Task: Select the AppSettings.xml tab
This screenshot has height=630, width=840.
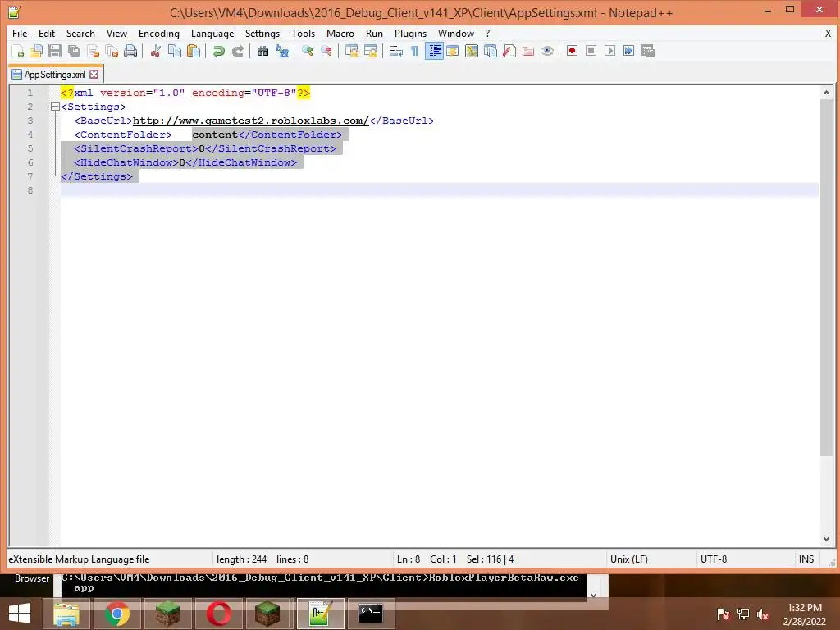Action: point(55,75)
